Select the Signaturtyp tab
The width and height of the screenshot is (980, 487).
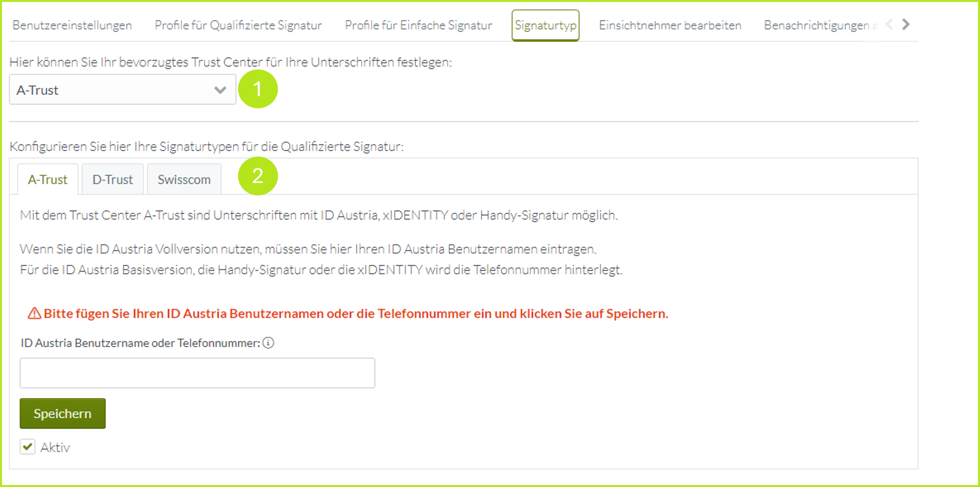tap(545, 25)
